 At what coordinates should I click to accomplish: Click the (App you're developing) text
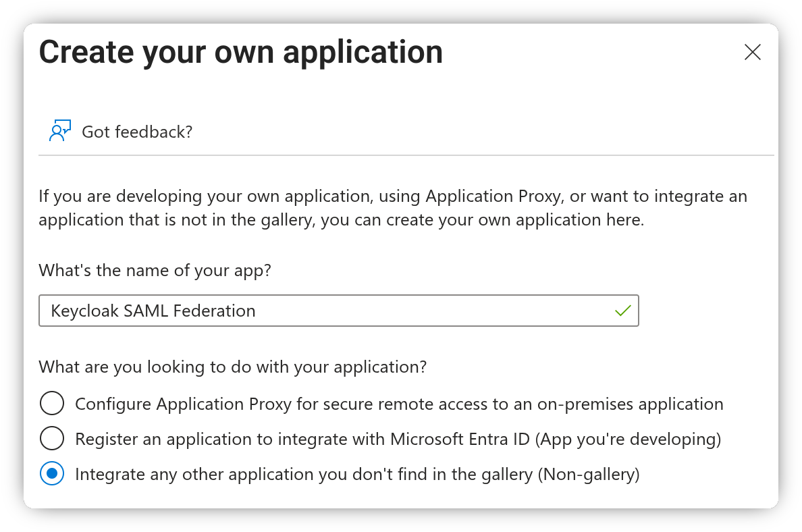click(x=629, y=439)
